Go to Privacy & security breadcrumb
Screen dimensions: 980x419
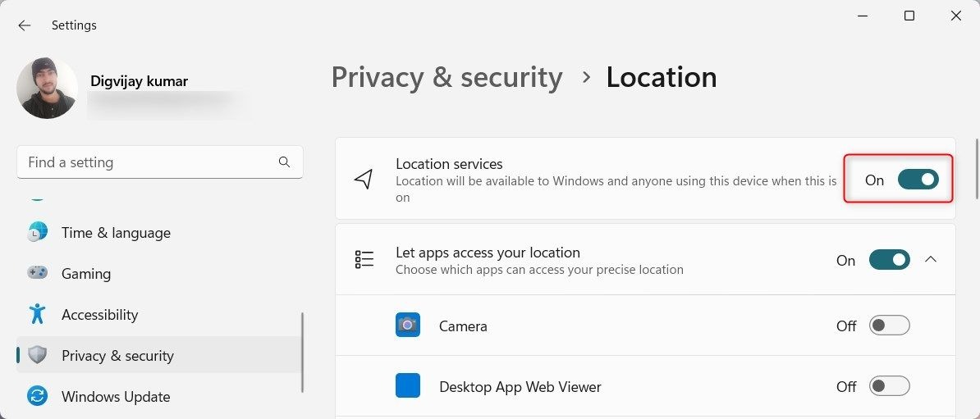tap(446, 77)
